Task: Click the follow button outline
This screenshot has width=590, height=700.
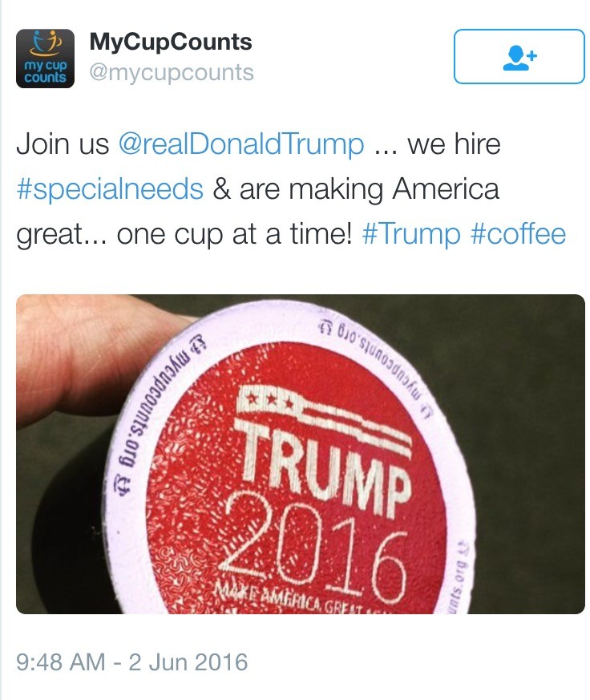Action: click(x=519, y=56)
